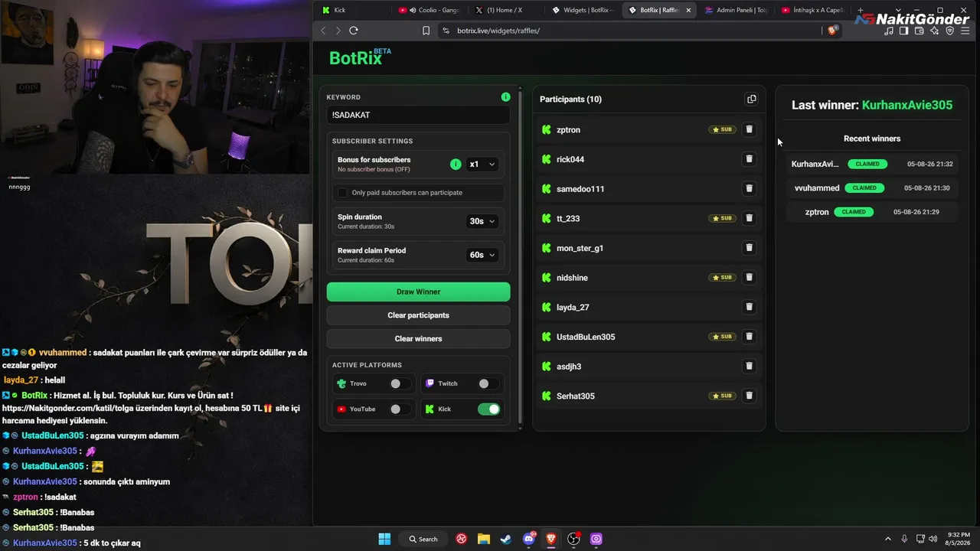Screen dimensions: 980x551
Task: Delete samedoo111 using its trash icon
Action: tap(750, 188)
